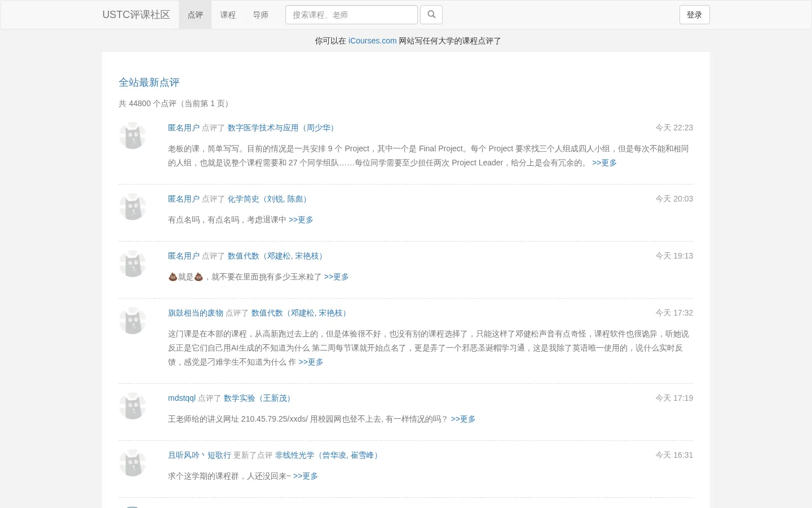
Task: Open avatar of 化学简史 reviewer
Action: 133,207
